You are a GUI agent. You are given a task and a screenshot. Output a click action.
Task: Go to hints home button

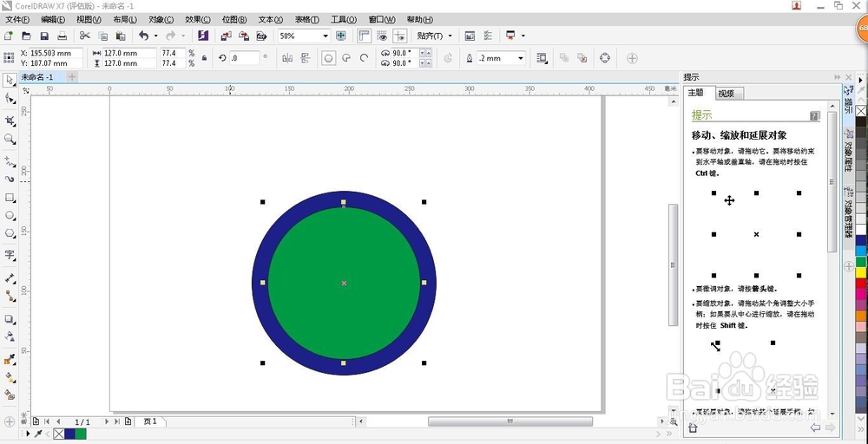pyautogui.click(x=693, y=428)
